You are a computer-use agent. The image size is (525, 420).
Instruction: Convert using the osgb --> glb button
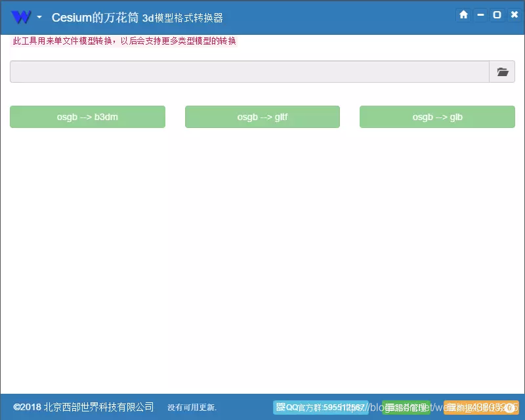(437, 117)
